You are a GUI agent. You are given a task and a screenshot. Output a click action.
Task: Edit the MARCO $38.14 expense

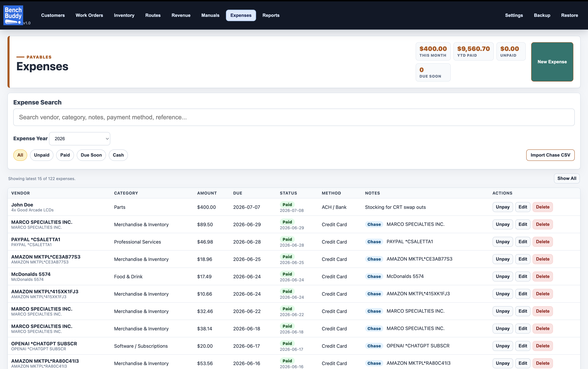point(523,328)
